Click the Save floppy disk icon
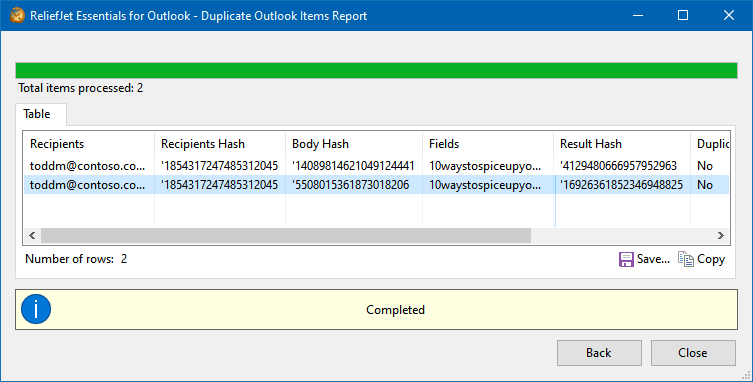Viewport: 753px width, 382px height. coord(626,259)
